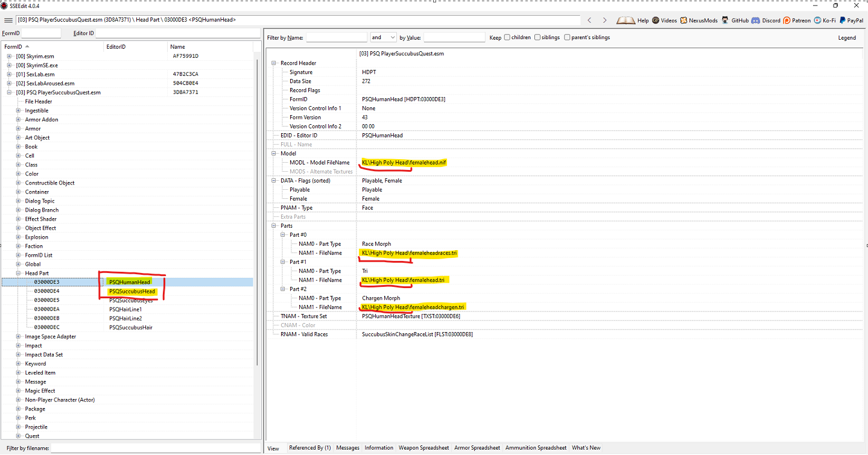Expand the Armor Addon group

point(18,119)
